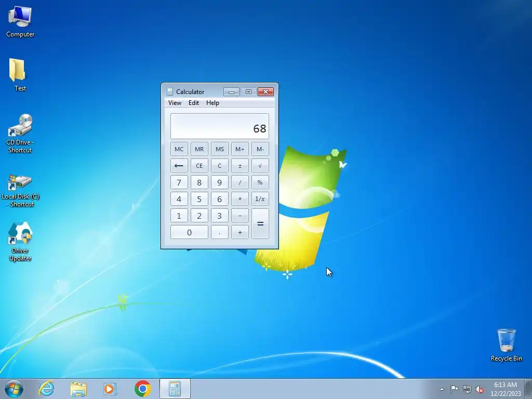Open the Windows Start menu
The height and width of the screenshot is (399, 532).
coord(14,389)
